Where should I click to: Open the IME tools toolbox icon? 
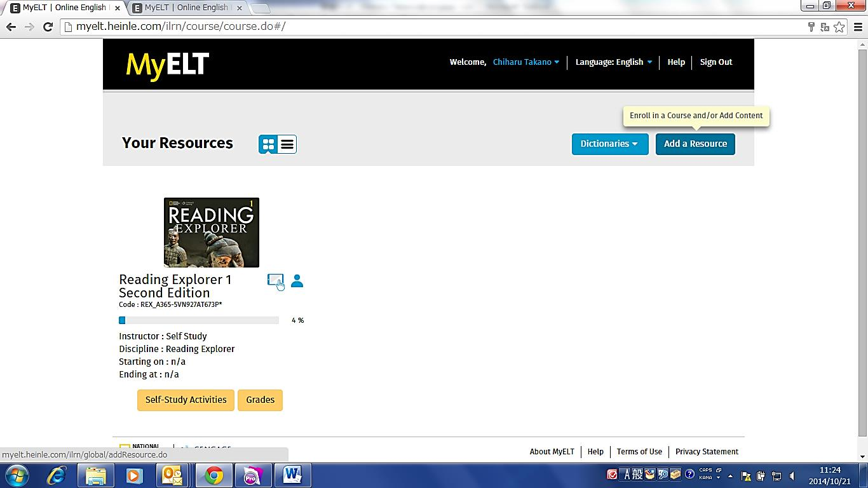pos(675,474)
